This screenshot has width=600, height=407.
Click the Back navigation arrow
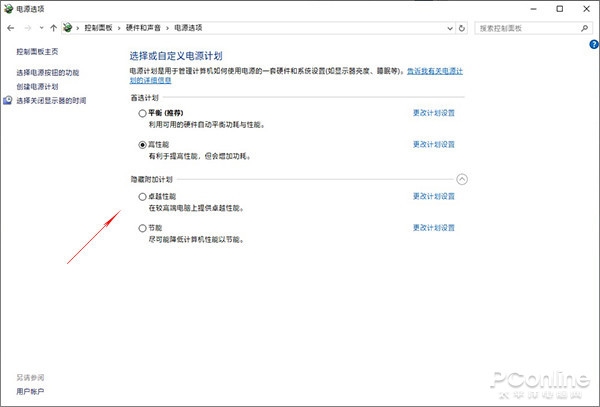[x=10, y=26]
